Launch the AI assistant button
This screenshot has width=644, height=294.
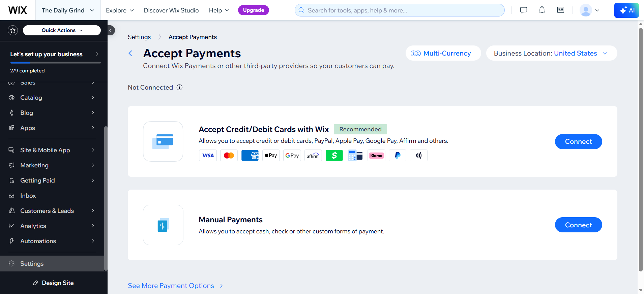point(626,10)
